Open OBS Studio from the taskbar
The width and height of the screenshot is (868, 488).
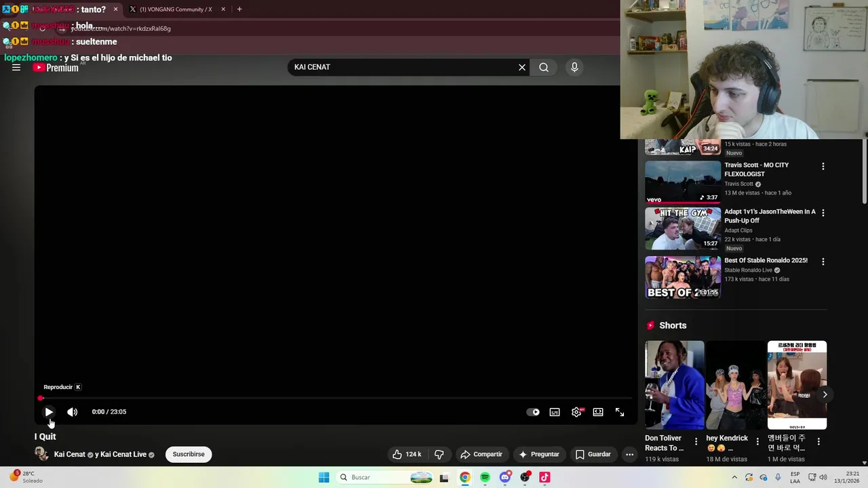coord(525,478)
